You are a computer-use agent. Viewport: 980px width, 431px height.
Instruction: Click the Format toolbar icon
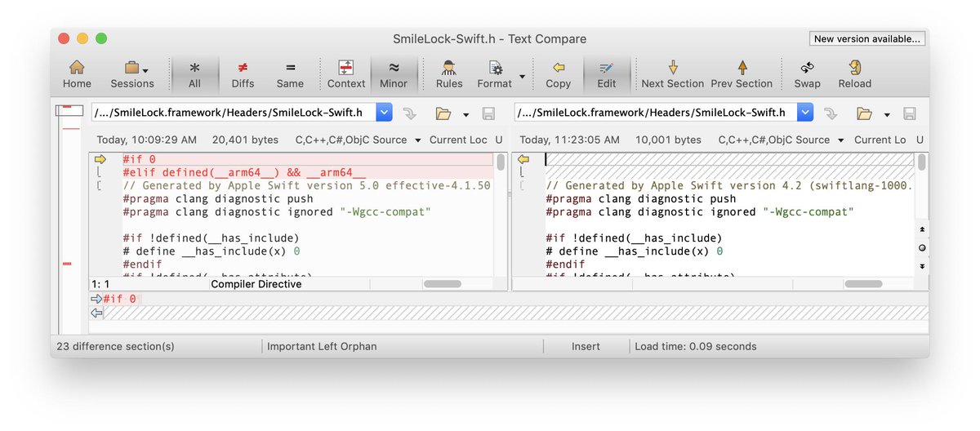pos(495,73)
